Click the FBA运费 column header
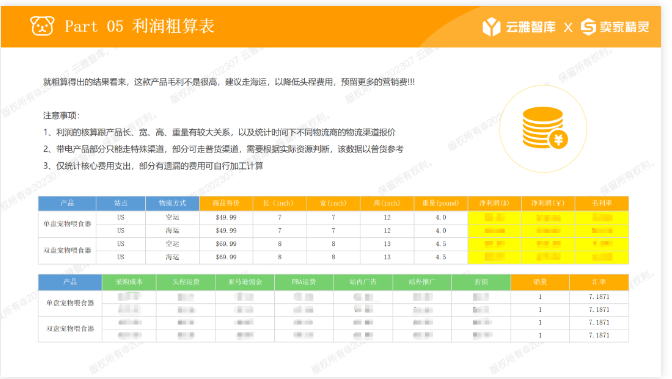This screenshot has height=379, width=672. [303, 282]
